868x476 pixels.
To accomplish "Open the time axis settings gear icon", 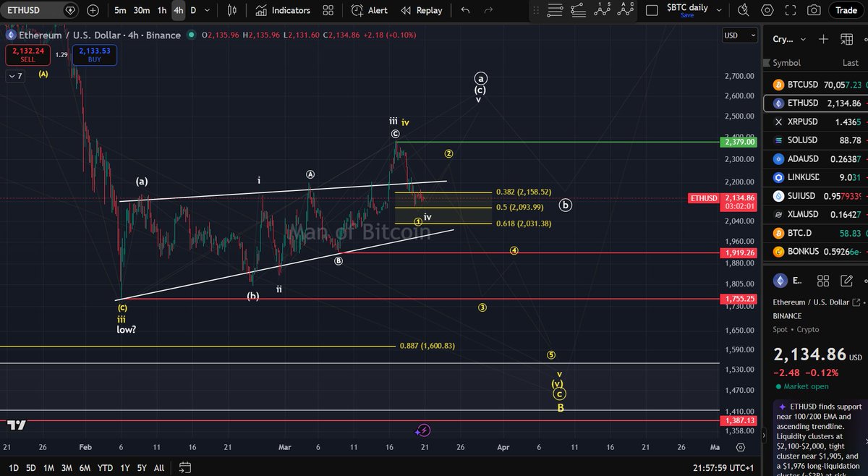I will [740, 447].
